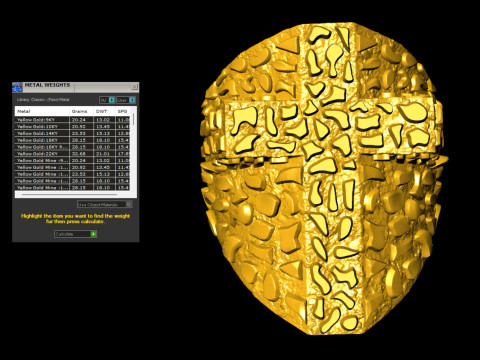Close the Metal Weights dialog
The image size is (480, 360).
(134, 87)
